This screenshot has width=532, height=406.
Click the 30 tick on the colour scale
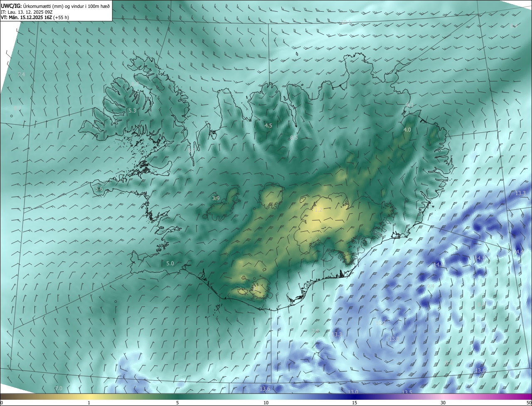tap(443, 403)
